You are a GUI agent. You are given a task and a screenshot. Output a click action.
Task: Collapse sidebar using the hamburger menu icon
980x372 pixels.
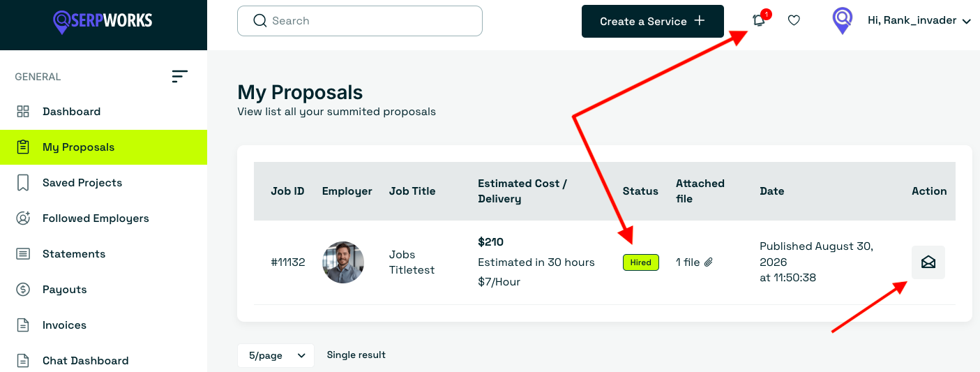(x=180, y=77)
